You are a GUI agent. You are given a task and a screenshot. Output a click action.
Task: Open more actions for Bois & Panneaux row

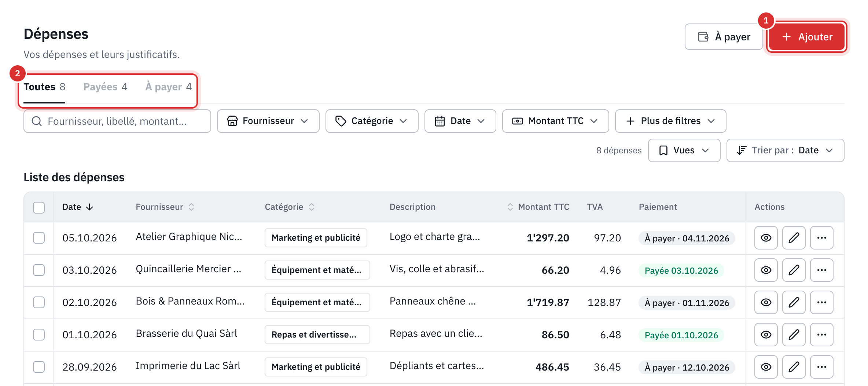(x=821, y=302)
